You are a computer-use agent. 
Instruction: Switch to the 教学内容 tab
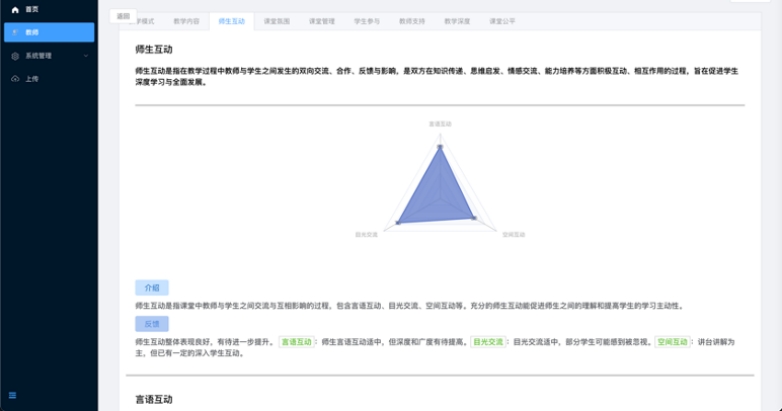(186, 21)
